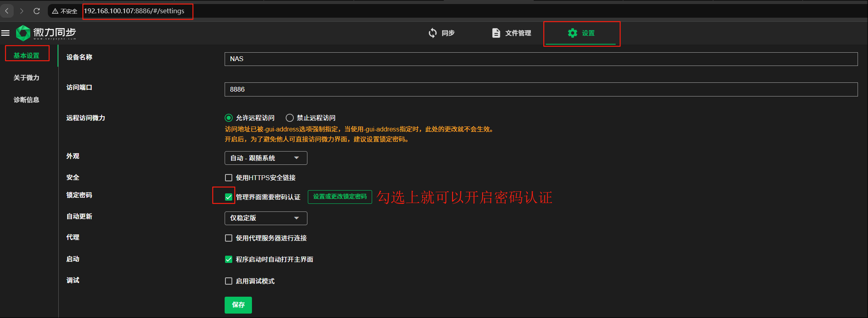Click the 微力同步 logo icon
This screenshot has height=318, width=868.
coord(23,33)
